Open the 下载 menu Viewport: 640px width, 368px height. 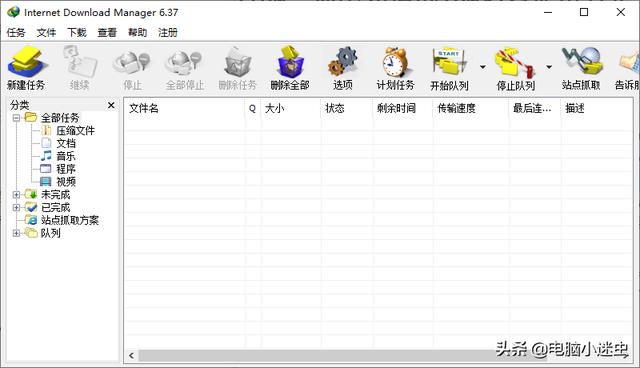tap(77, 32)
